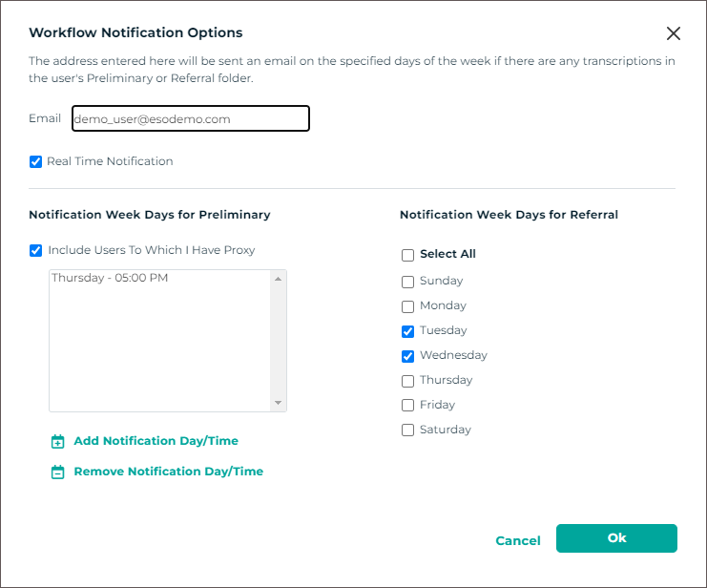The width and height of the screenshot is (707, 588).
Task: Click Remove Notification Day/Time link
Action: 168,472
